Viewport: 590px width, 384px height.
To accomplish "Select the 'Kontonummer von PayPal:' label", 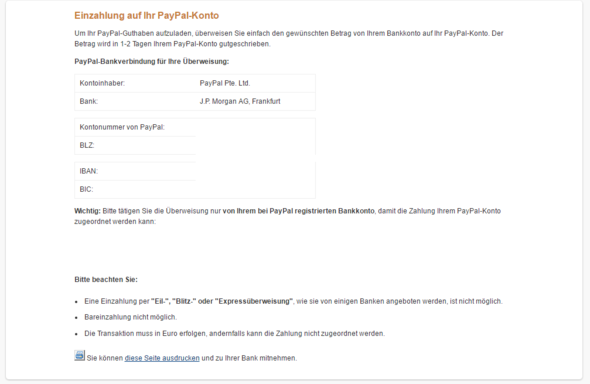I will [122, 127].
